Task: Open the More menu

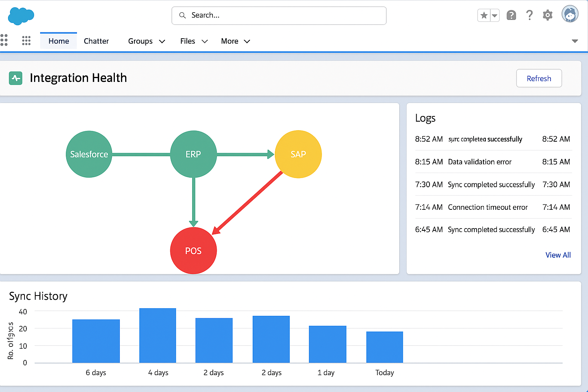Action: pos(235,41)
